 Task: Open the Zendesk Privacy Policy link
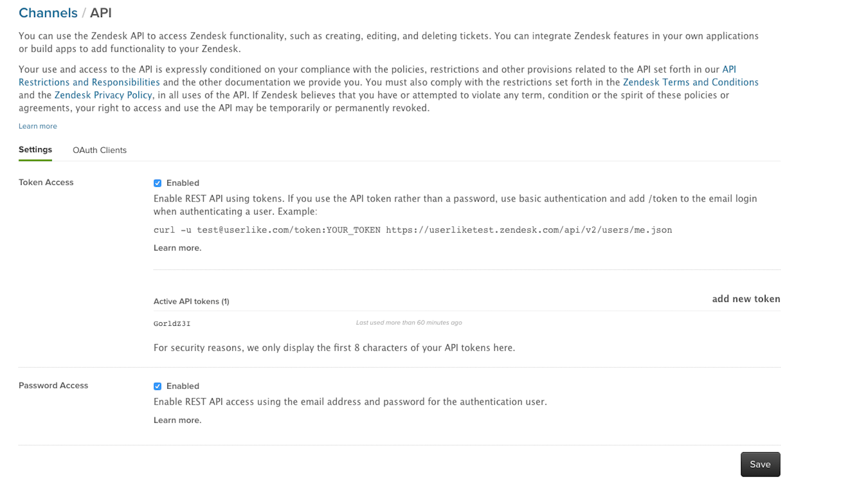pos(103,95)
